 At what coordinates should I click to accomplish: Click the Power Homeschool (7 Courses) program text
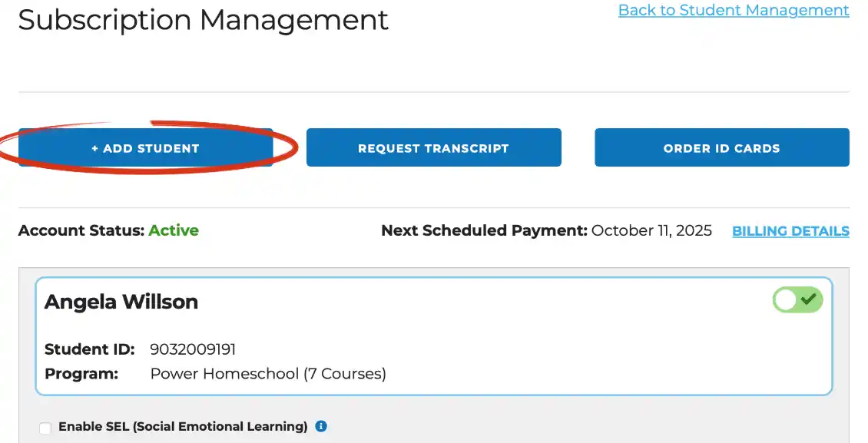268,374
